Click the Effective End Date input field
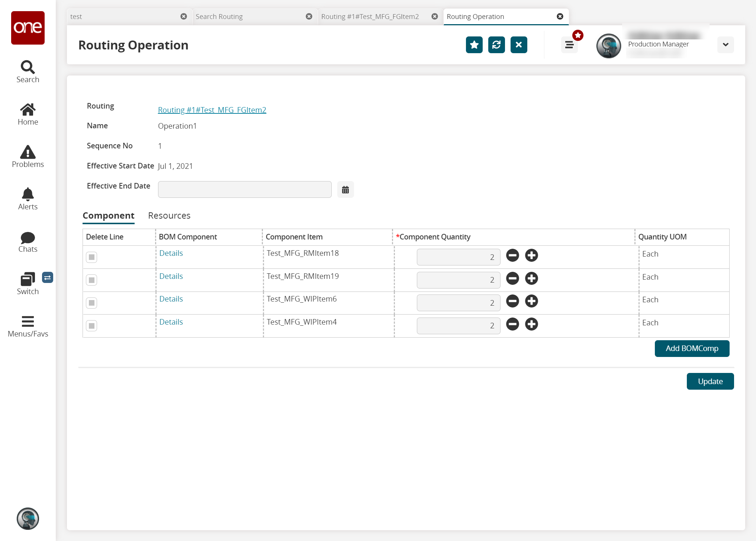This screenshot has width=756, height=541. pyautogui.click(x=245, y=190)
